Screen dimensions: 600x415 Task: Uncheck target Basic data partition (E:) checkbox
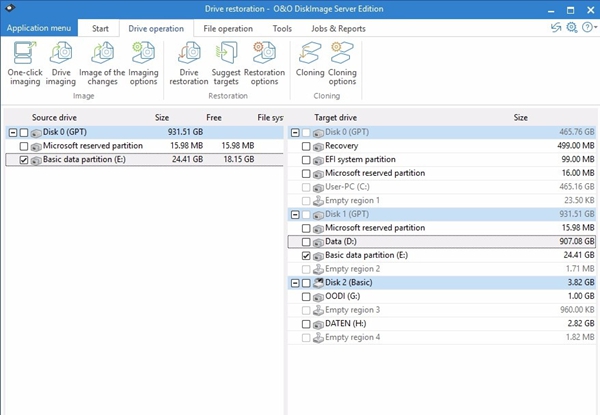(x=306, y=256)
